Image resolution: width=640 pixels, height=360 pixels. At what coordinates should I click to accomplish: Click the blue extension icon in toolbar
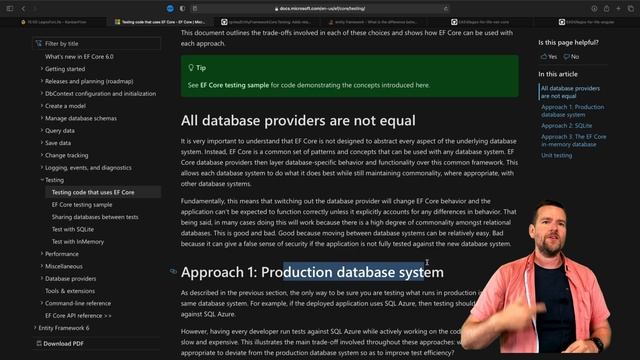(x=170, y=8)
